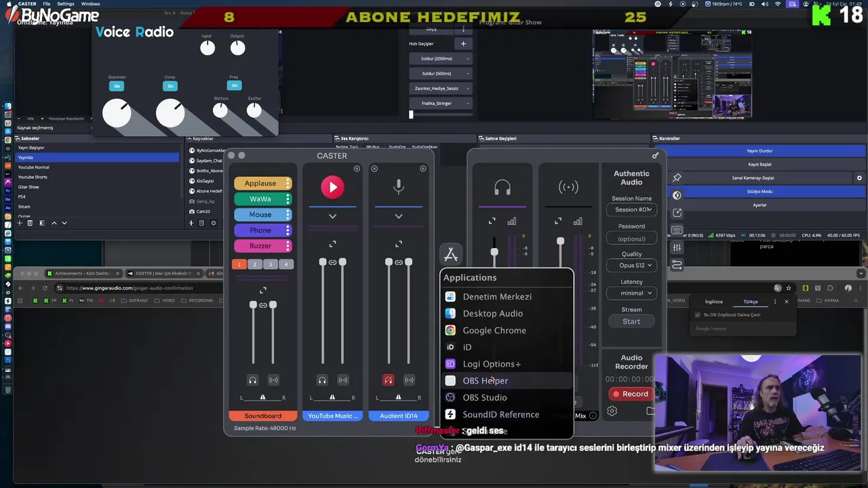Click the play button in YouTube Music channel
Viewport: 868px width, 488px height.
332,187
